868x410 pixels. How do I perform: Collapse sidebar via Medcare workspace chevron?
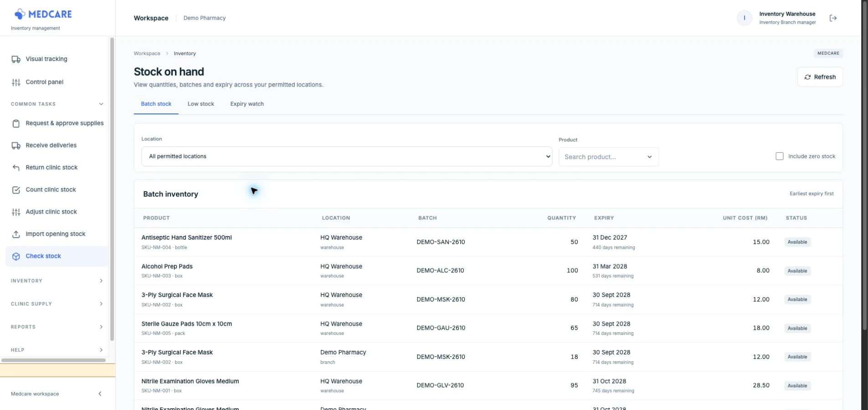100,394
